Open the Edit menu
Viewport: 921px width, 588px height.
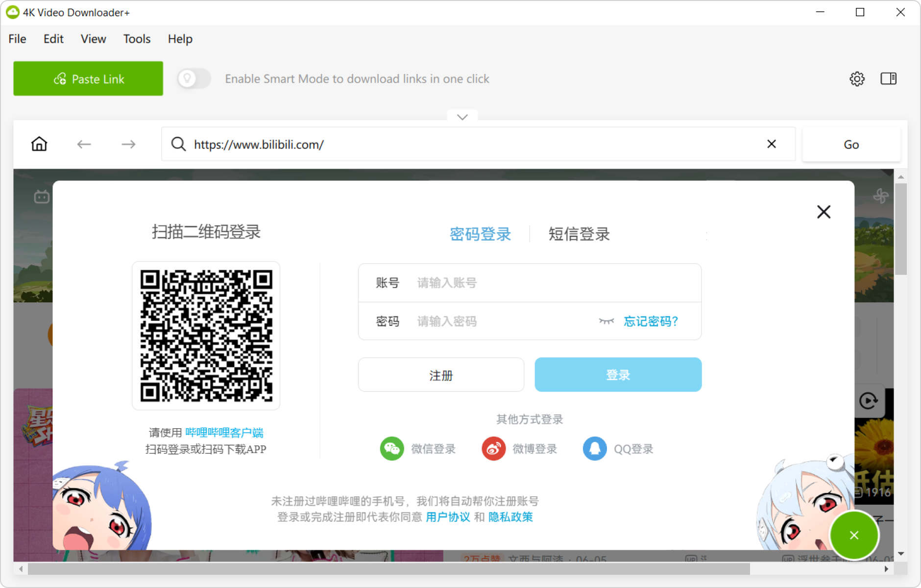[x=53, y=39]
